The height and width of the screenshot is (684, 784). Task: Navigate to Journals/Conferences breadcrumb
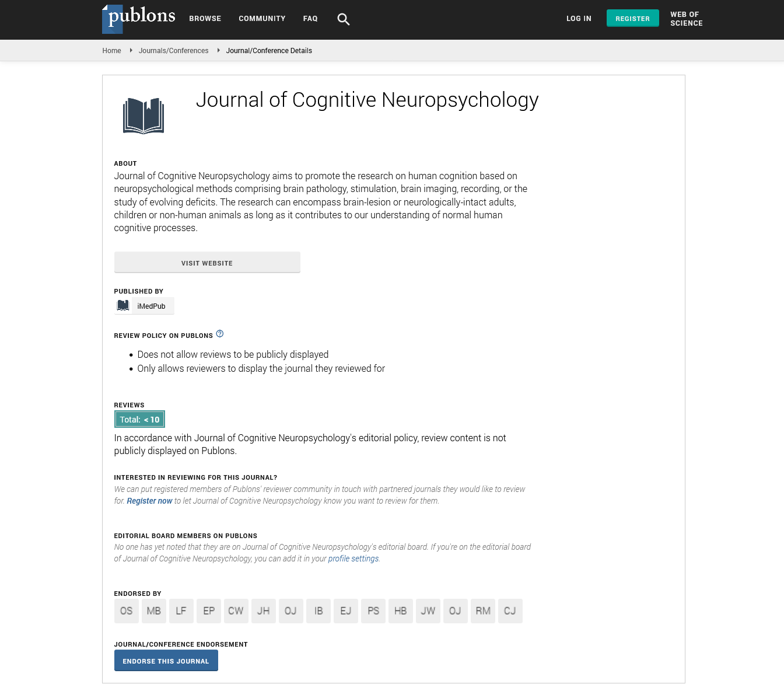(173, 51)
